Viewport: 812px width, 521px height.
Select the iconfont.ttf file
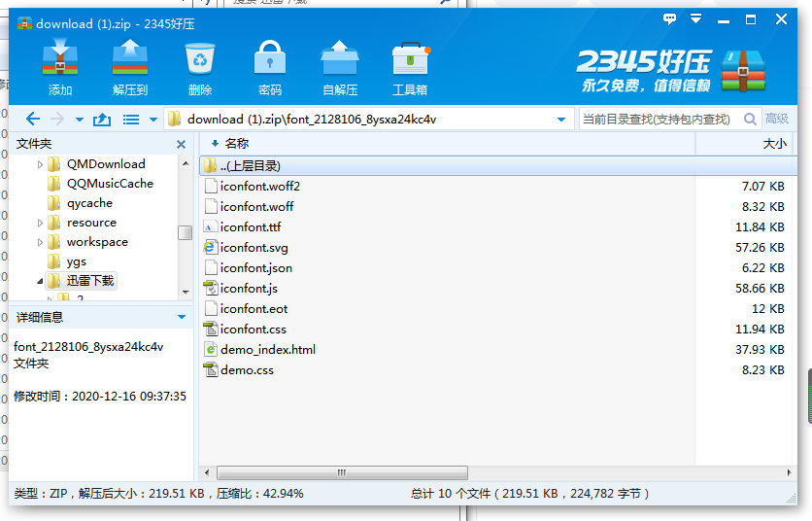point(497,227)
